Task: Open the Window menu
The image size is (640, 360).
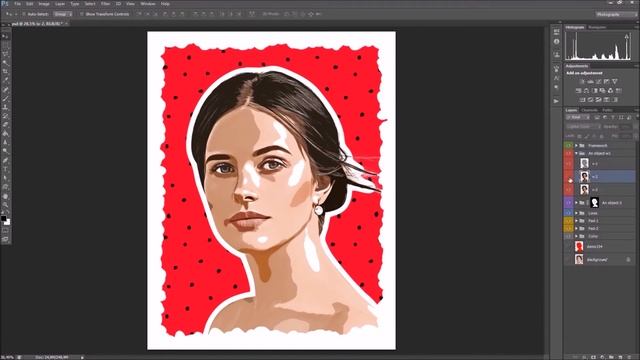Action: pos(148,4)
